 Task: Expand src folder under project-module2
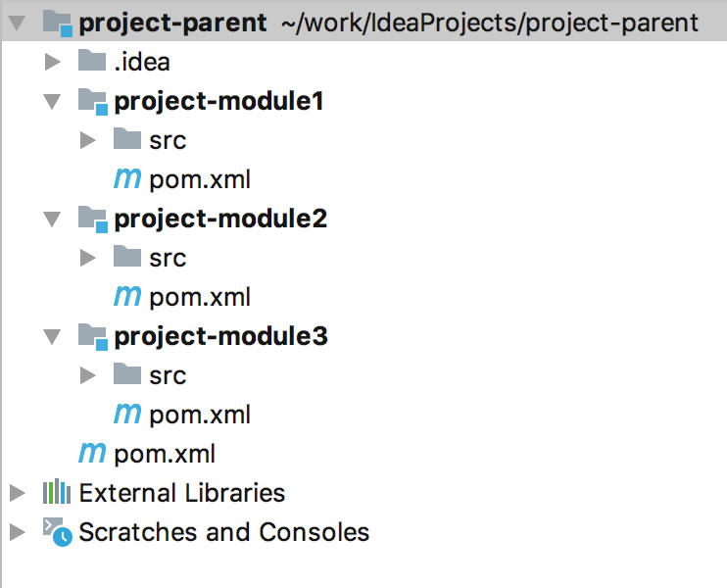[87, 258]
